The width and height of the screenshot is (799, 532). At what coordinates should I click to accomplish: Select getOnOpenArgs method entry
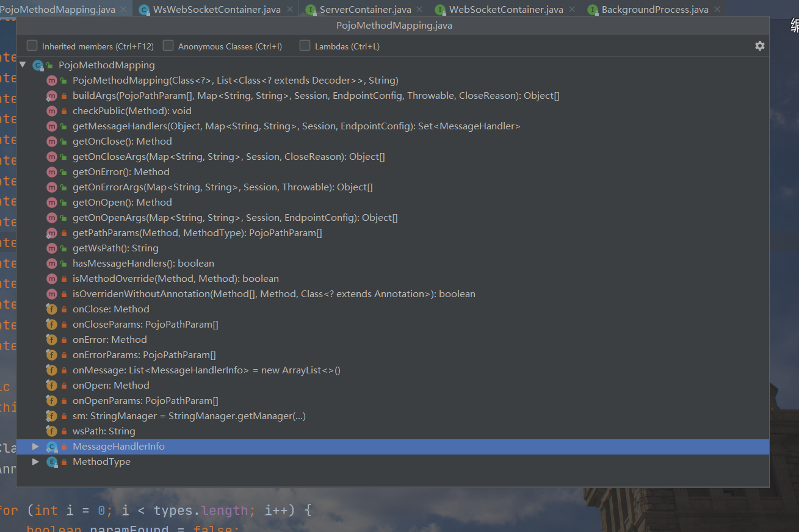tap(392, 218)
